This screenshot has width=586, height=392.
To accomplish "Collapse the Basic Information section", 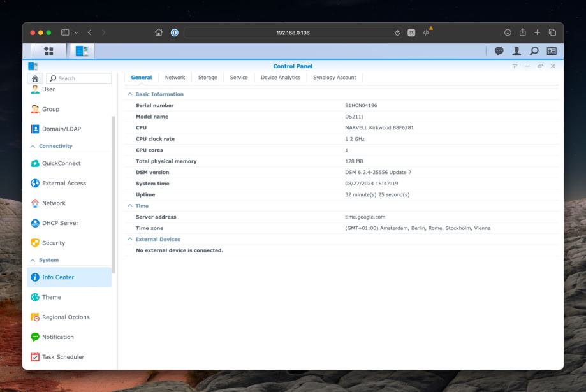I will pyautogui.click(x=131, y=94).
